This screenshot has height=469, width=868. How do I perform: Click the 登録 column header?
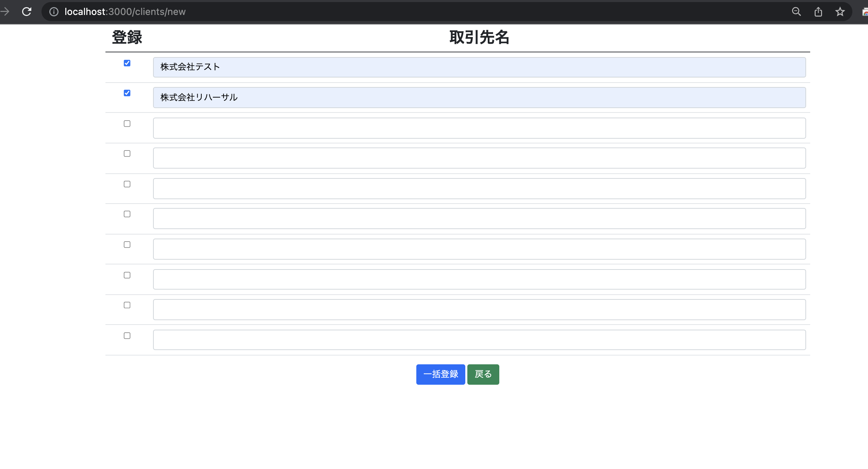127,37
